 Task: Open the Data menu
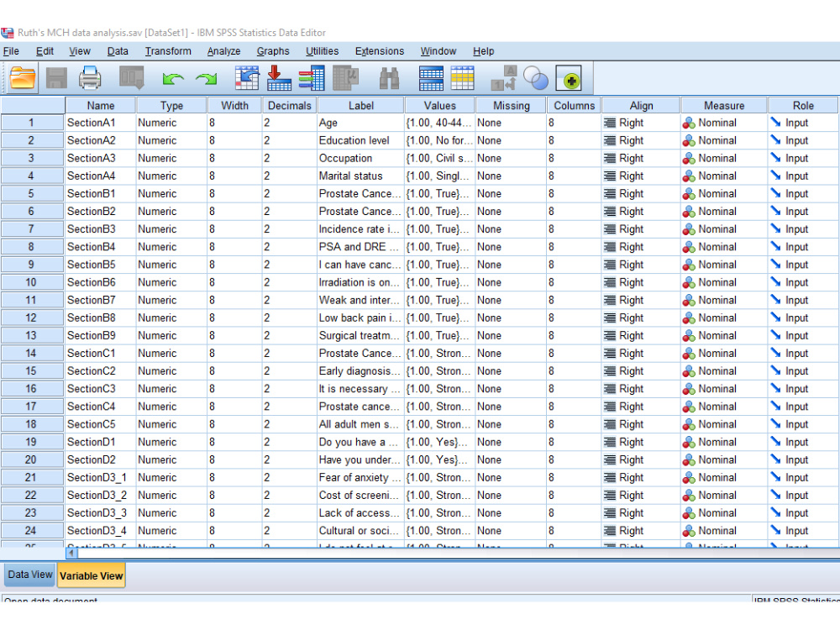118,51
